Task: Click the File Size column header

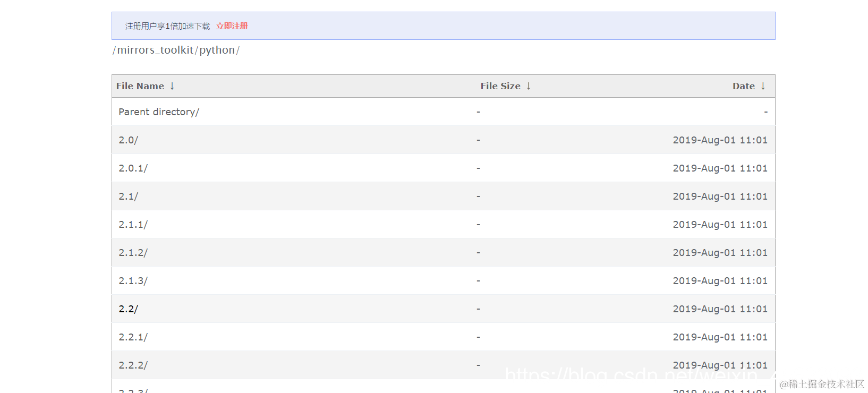Action: 500,86
